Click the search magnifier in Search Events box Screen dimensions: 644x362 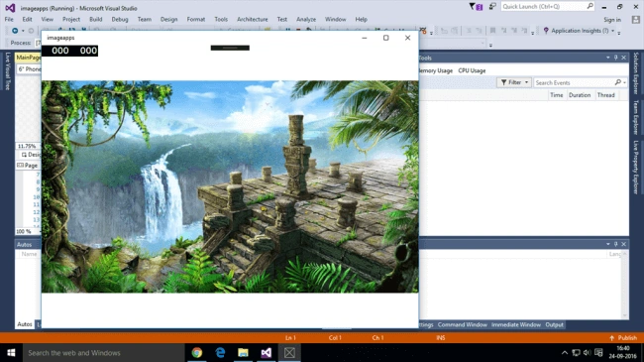click(x=617, y=82)
